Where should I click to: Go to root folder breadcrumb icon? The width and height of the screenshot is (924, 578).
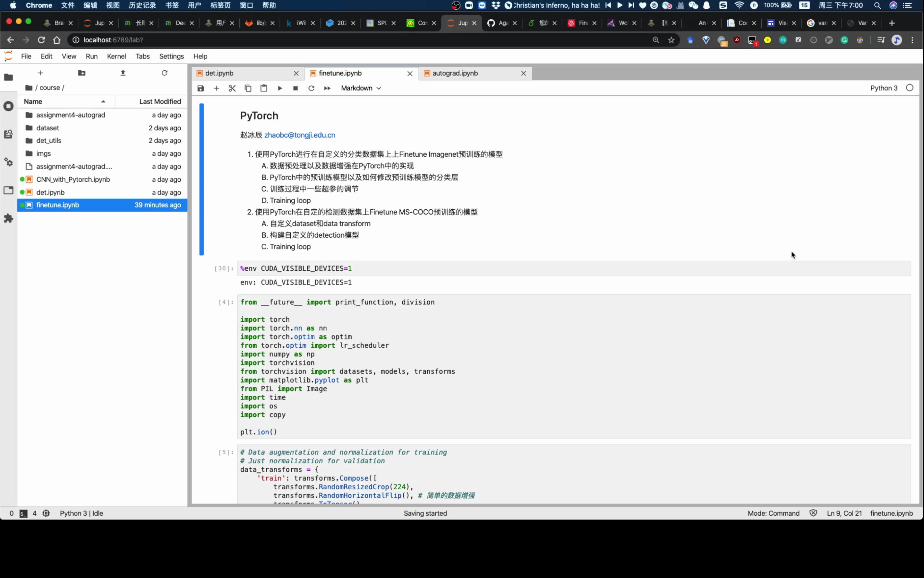tap(29, 88)
